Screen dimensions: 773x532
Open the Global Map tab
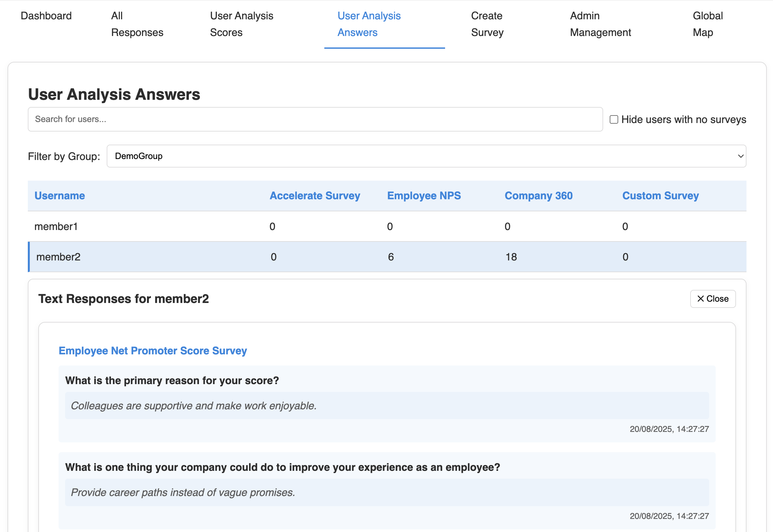point(707,24)
